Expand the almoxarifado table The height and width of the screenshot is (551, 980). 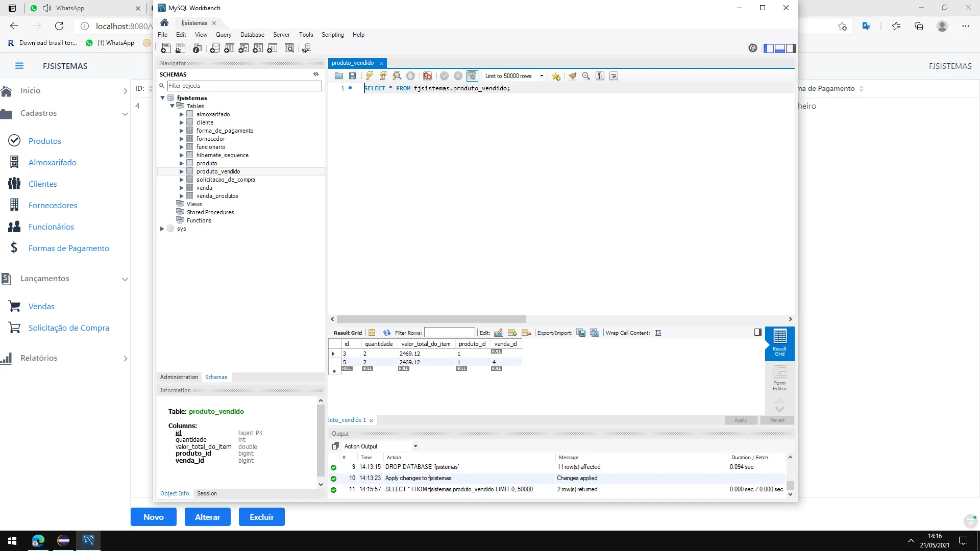tap(181, 114)
